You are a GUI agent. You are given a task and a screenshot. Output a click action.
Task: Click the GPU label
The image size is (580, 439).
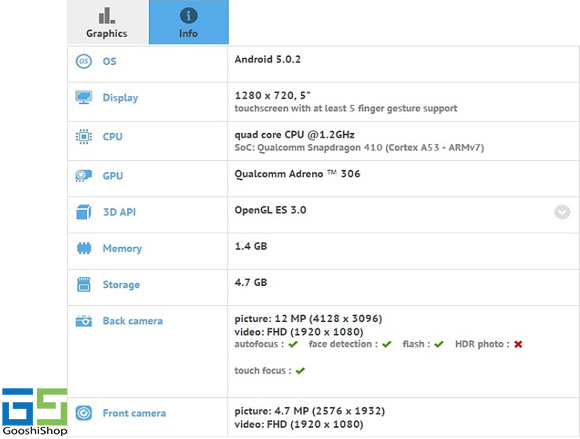click(x=113, y=176)
